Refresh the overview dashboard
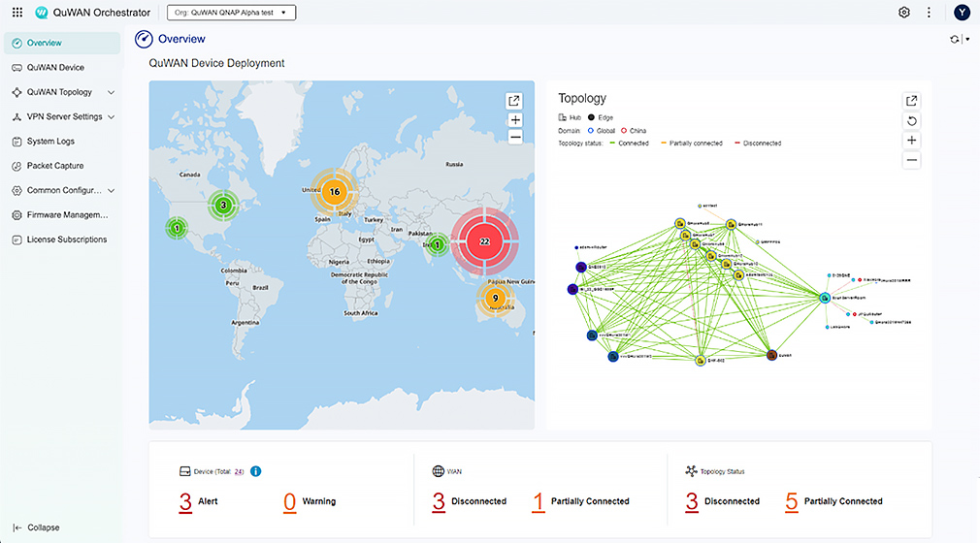 [955, 39]
